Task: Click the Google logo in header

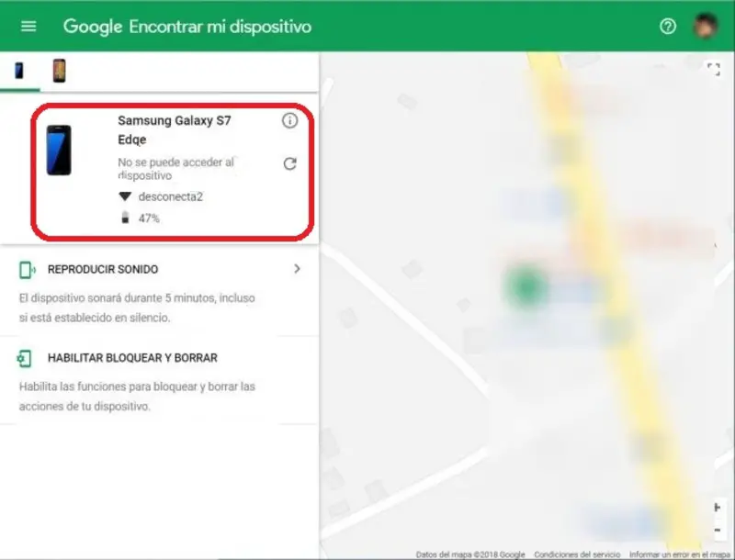Action: [x=93, y=28]
